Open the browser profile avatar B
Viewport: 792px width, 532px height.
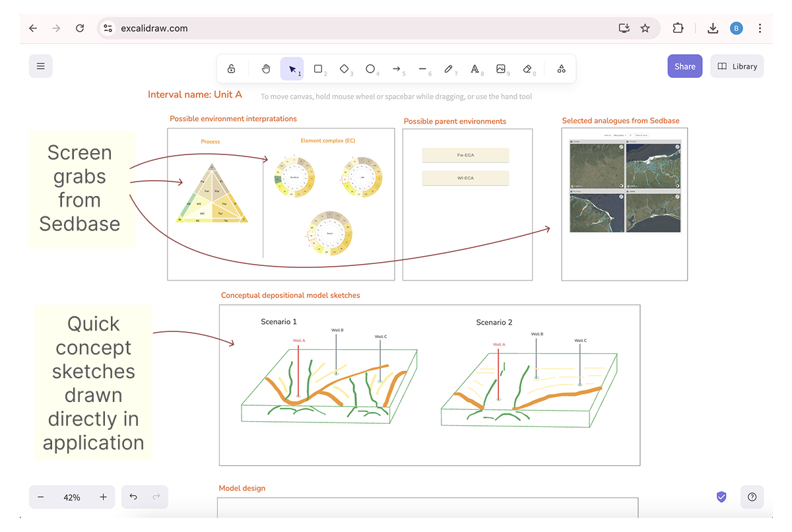point(737,28)
